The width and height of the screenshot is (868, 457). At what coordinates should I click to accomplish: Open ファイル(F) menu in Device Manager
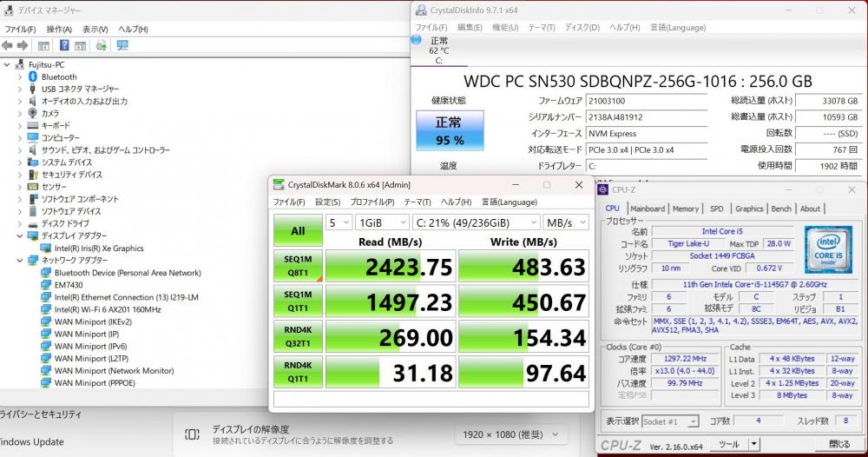pos(21,29)
